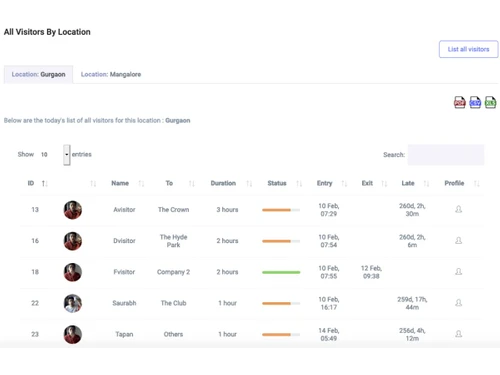Open Tapan's profile icon
This screenshot has height=375, width=500.
click(x=459, y=334)
